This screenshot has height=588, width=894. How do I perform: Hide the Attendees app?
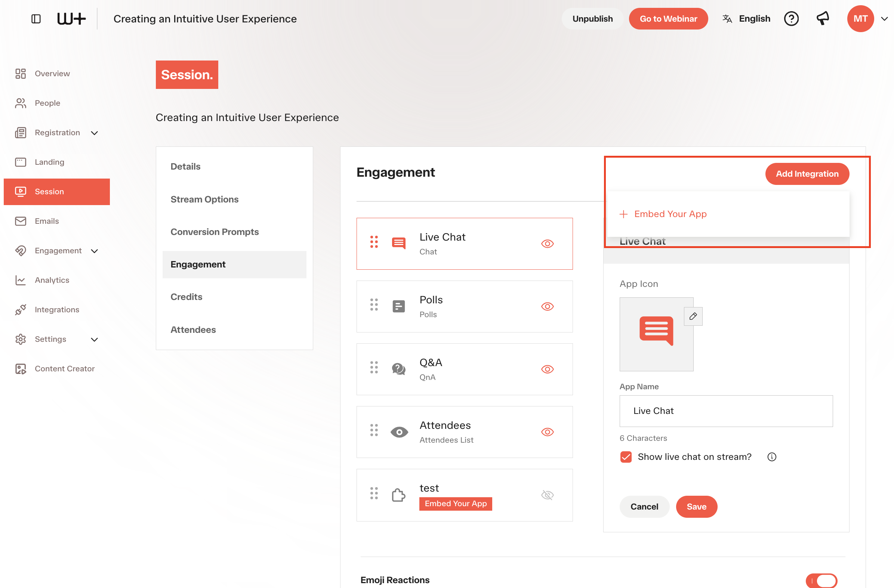pos(547,432)
